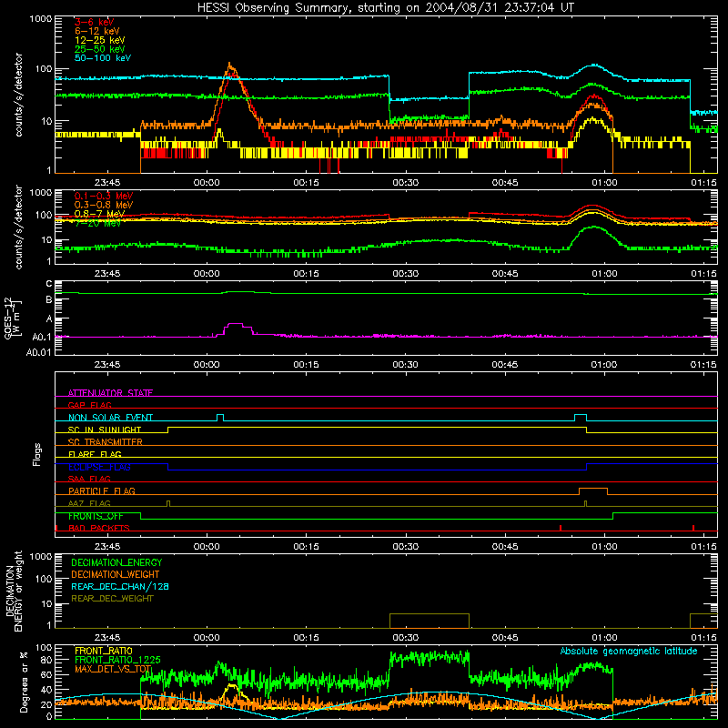
Task: Click the FRONT_RATIO_1225 legend label
Action: (117, 660)
